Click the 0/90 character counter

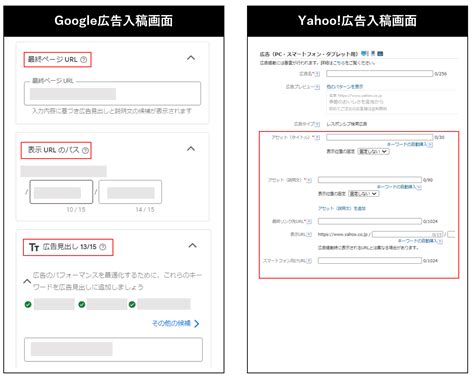pyautogui.click(x=428, y=180)
